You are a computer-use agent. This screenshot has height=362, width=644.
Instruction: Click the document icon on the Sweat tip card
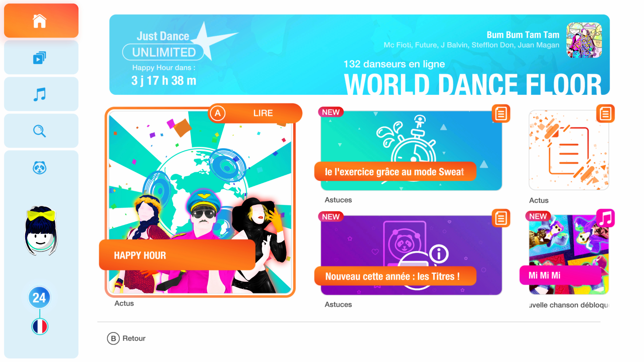coord(501,114)
